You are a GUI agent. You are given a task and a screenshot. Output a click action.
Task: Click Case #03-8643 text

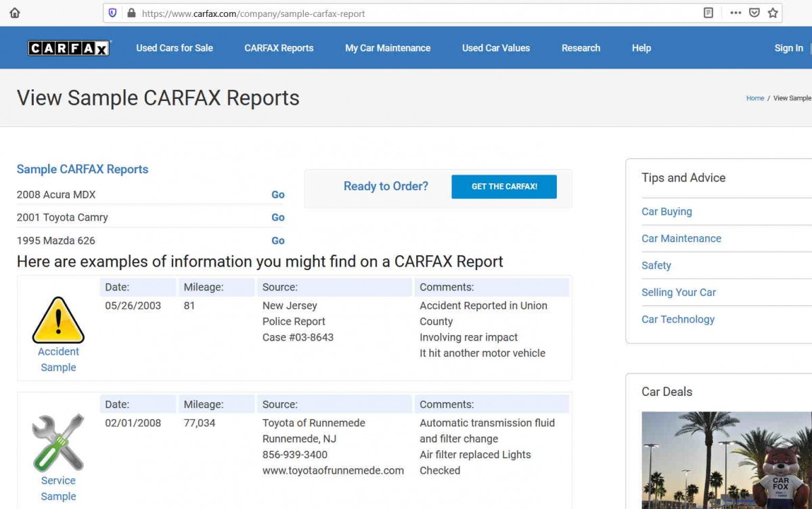coord(298,337)
